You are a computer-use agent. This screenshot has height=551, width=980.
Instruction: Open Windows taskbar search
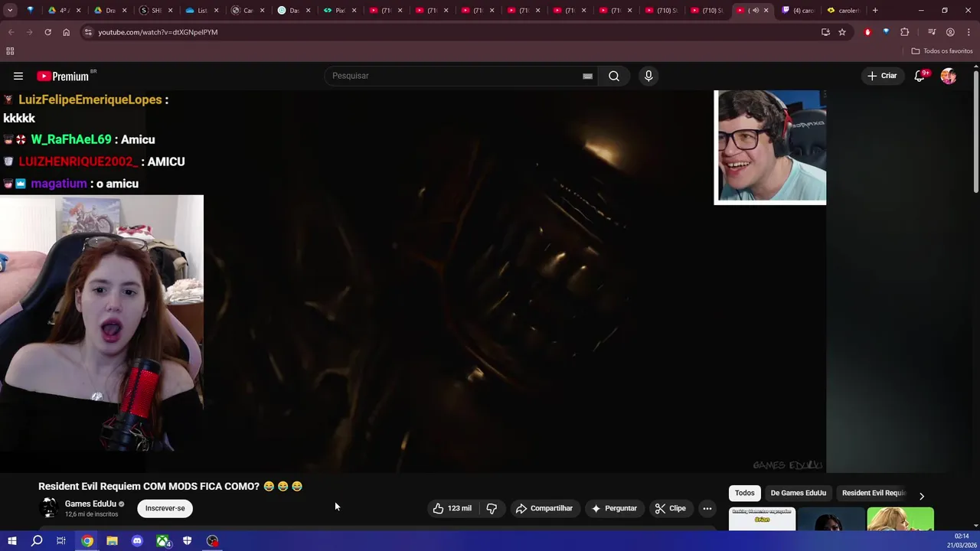click(x=37, y=541)
